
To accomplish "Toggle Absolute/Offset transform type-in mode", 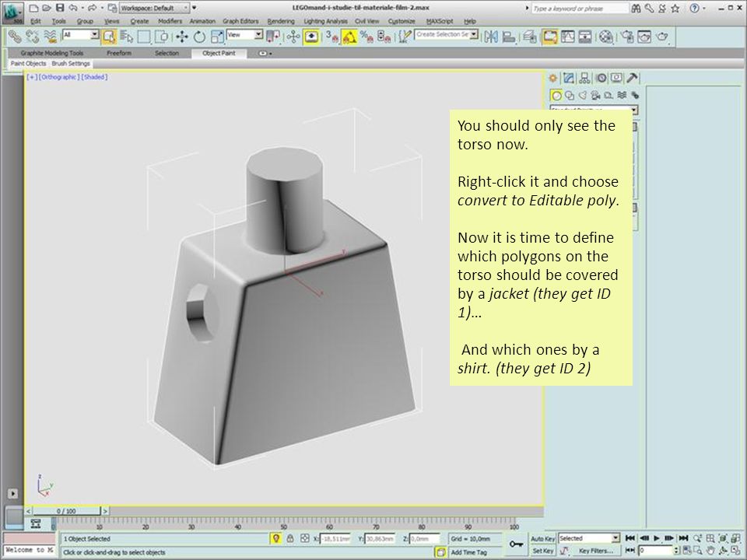I will click(305, 538).
